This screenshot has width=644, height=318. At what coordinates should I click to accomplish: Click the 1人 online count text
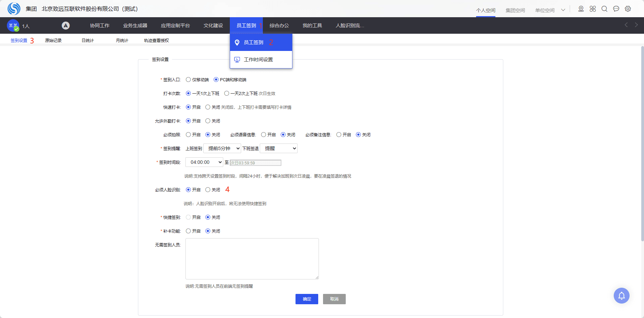tap(26, 26)
